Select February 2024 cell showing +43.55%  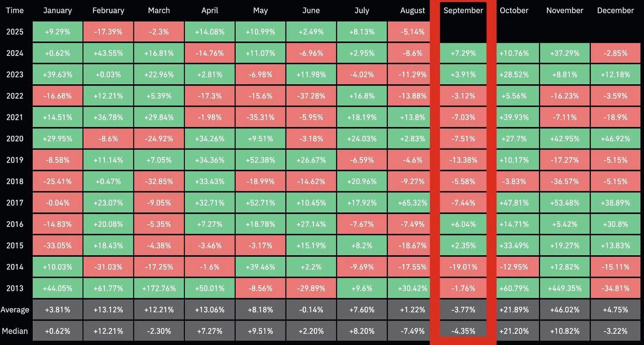click(x=108, y=53)
